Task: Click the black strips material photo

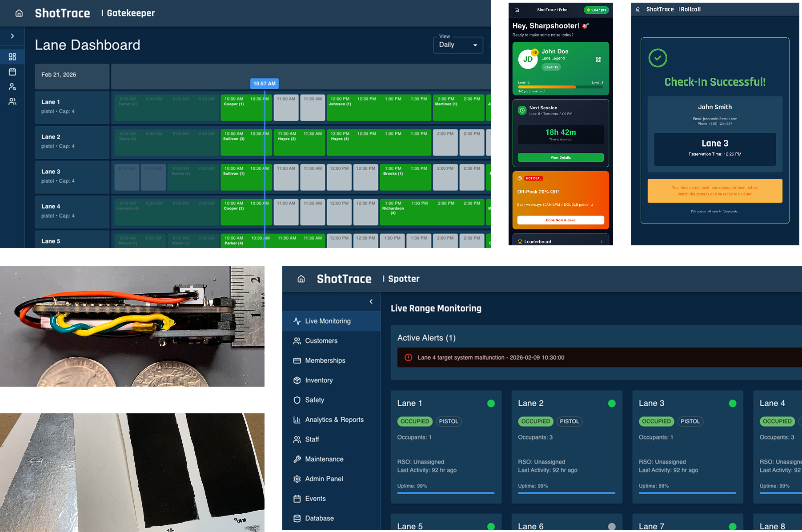Action: (132, 472)
